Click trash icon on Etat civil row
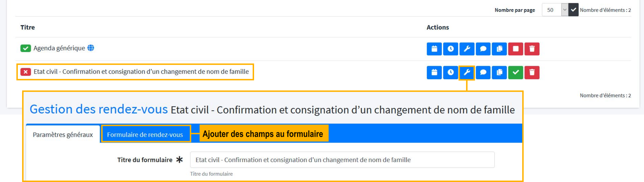 (x=532, y=73)
